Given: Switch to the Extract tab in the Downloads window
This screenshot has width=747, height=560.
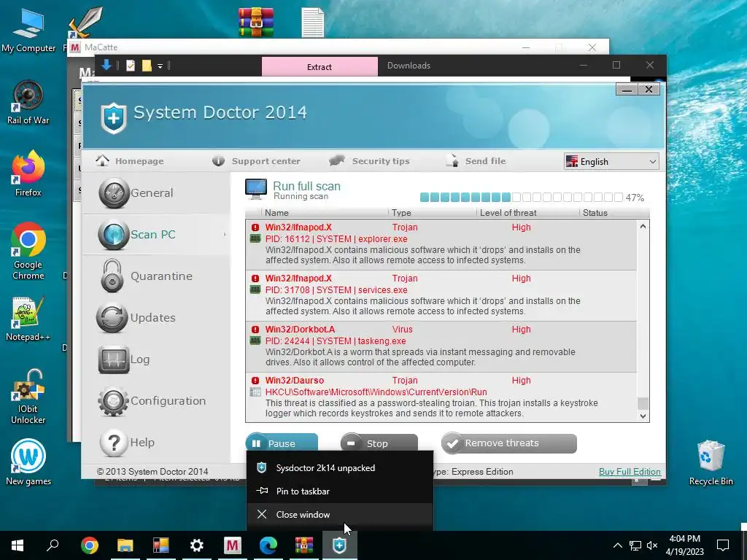Looking at the screenshot, I should click(320, 67).
